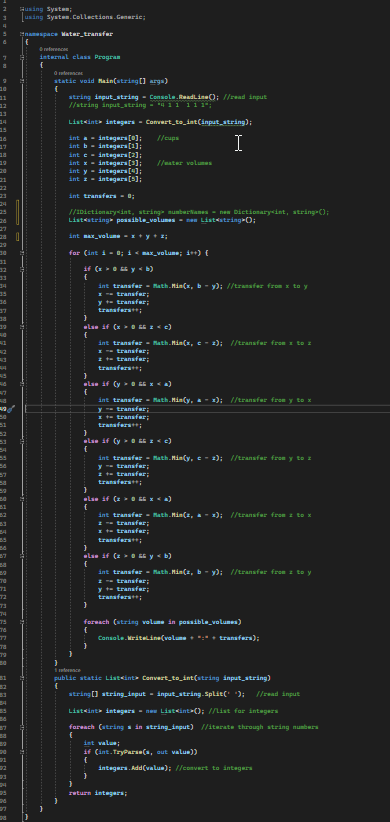Collapse the Convert_to_int method definition
Screen dimensions: 390x822
pyautogui.click(x=22, y=678)
